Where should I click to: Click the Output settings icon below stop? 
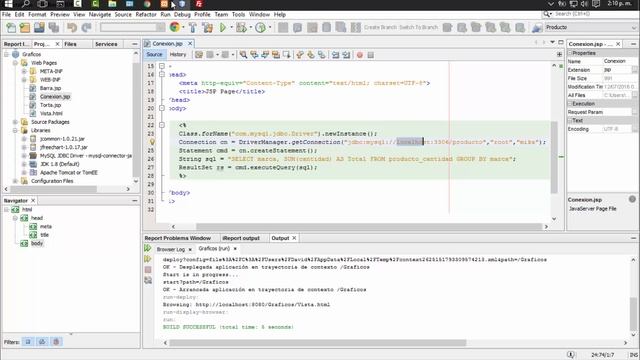148,280
